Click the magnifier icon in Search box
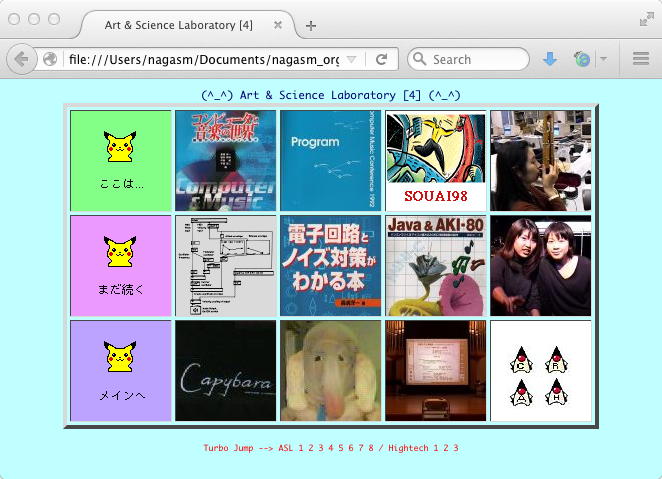Image resolution: width=662 pixels, height=479 pixels. [x=419, y=59]
